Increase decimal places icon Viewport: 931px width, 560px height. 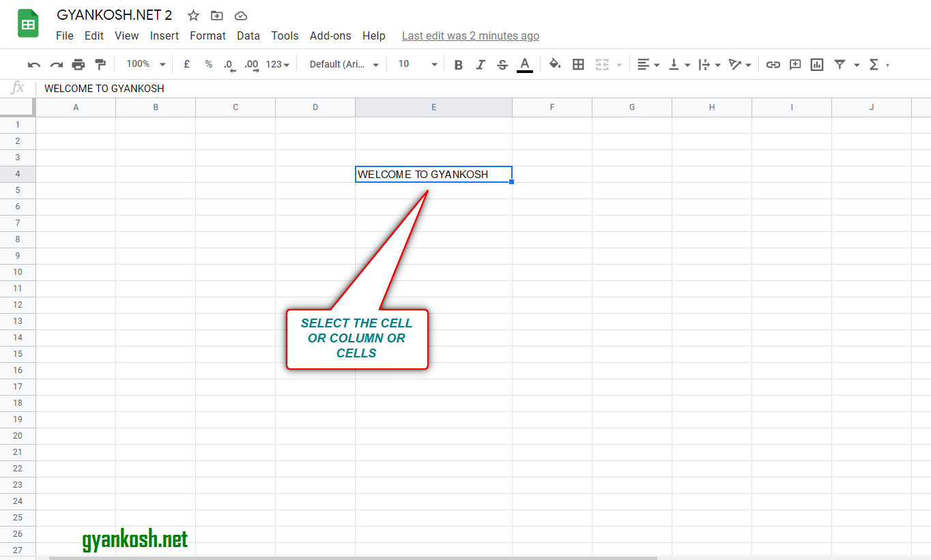click(x=251, y=65)
